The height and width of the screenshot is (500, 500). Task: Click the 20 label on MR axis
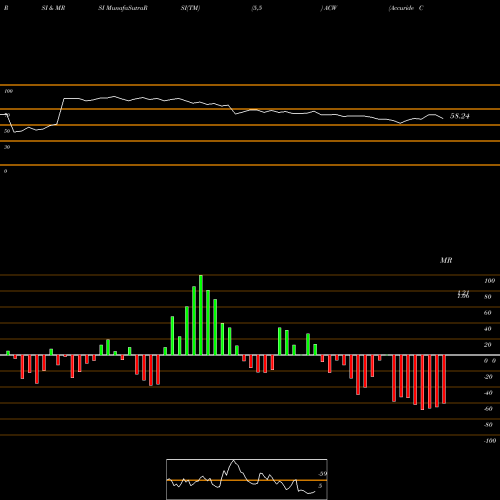[488, 345]
